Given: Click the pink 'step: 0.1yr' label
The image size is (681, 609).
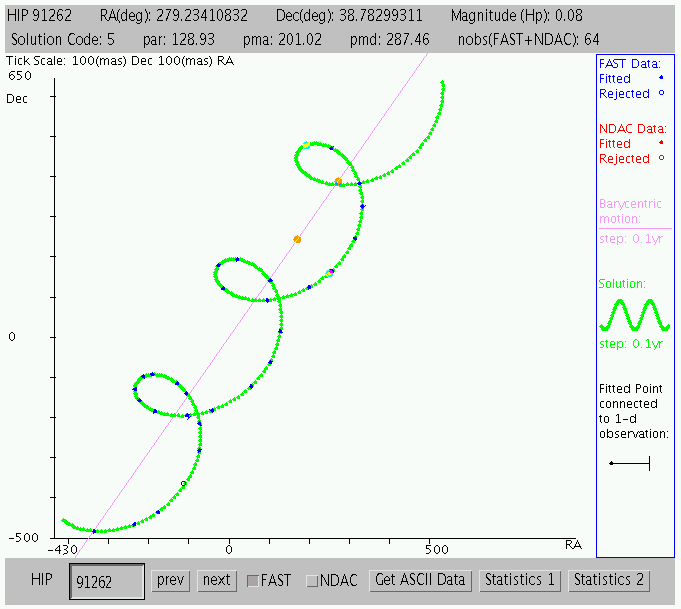Looking at the screenshot, I should point(631,239).
